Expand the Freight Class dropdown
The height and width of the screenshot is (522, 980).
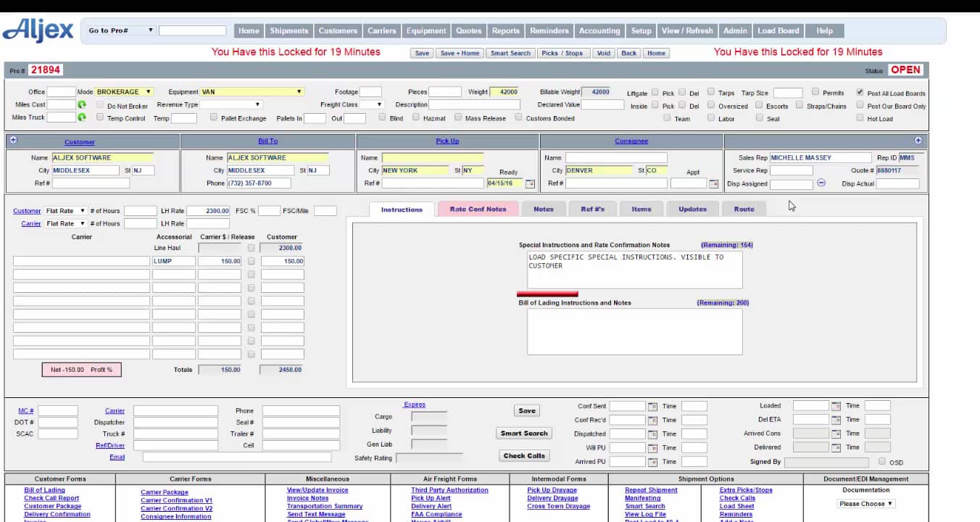[372, 105]
